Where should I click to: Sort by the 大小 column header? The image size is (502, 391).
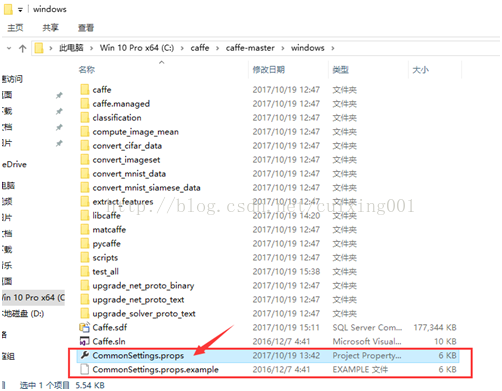coord(421,70)
